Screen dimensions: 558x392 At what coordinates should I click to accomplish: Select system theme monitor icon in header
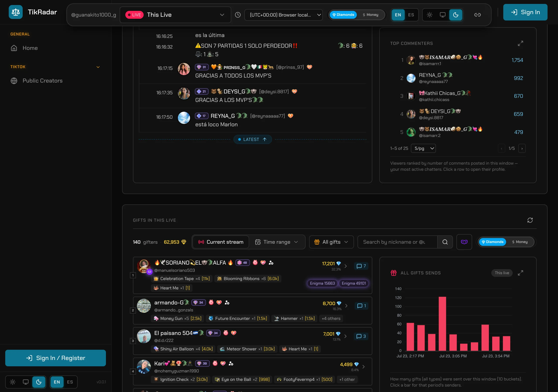click(x=442, y=15)
